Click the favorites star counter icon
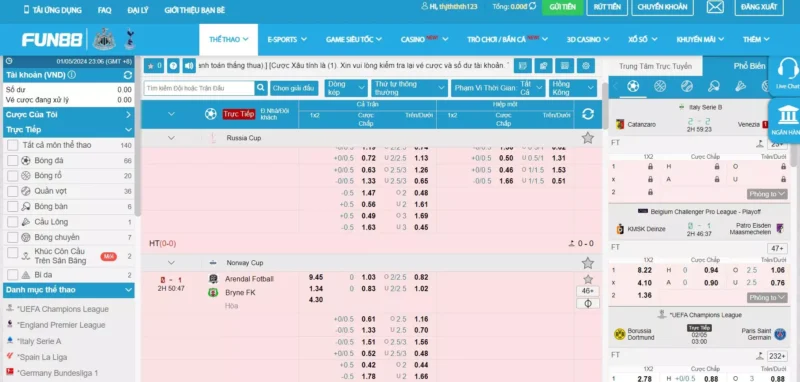 pos(154,66)
